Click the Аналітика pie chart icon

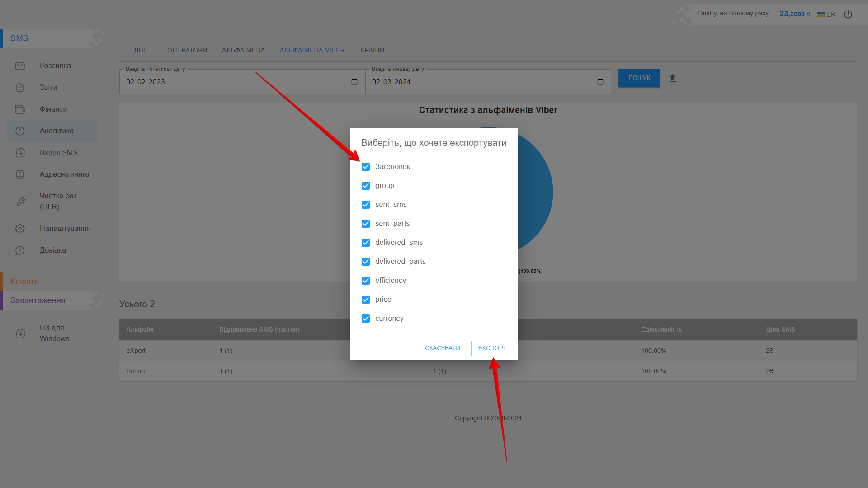click(20, 131)
